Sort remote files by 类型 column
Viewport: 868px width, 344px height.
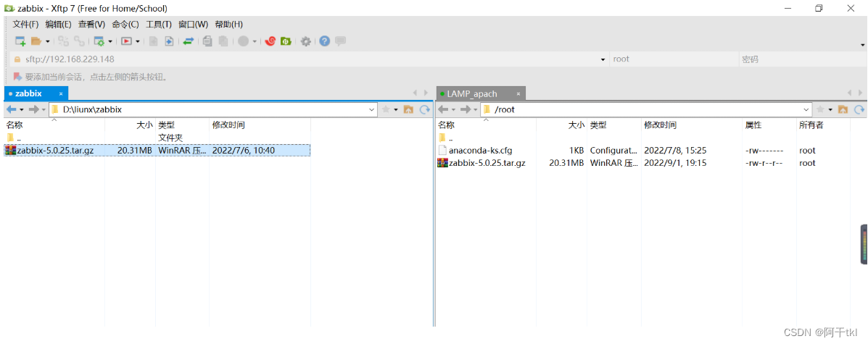tap(614, 125)
